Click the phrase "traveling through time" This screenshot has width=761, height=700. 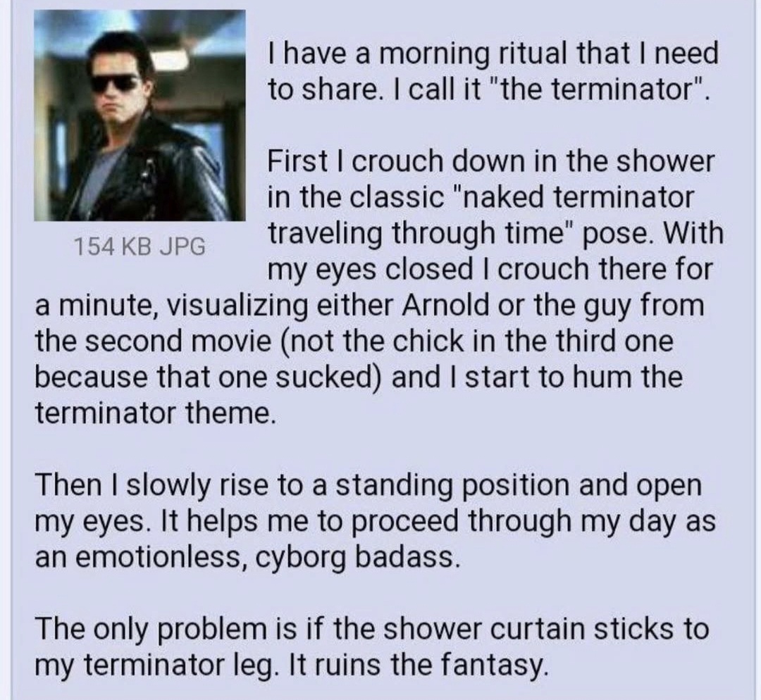click(417, 233)
